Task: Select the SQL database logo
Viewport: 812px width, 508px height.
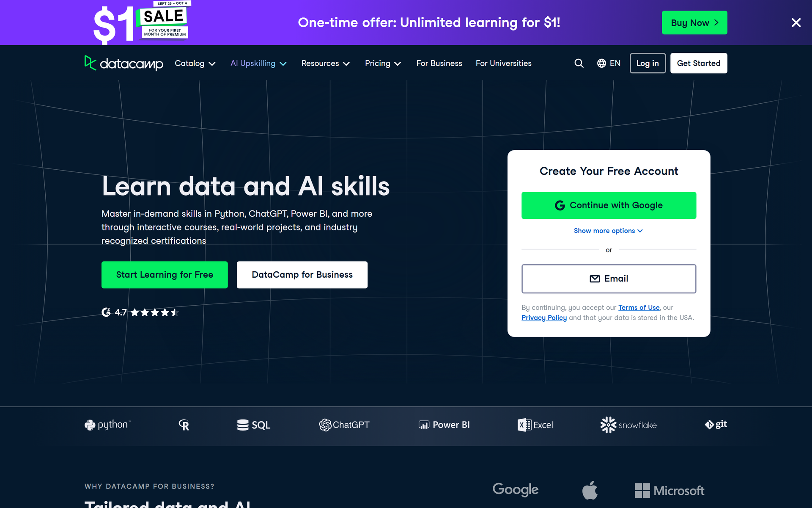Action: pos(254,425)
